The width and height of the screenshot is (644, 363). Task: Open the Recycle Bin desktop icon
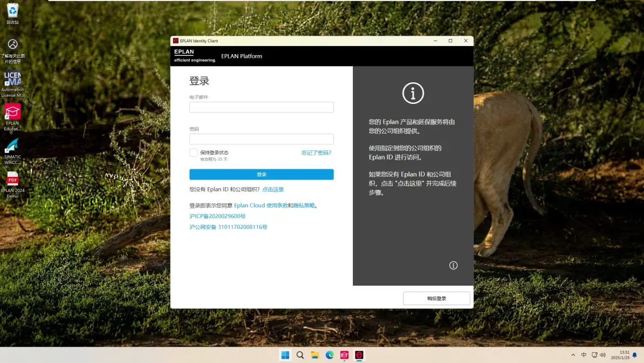point(12,14)
